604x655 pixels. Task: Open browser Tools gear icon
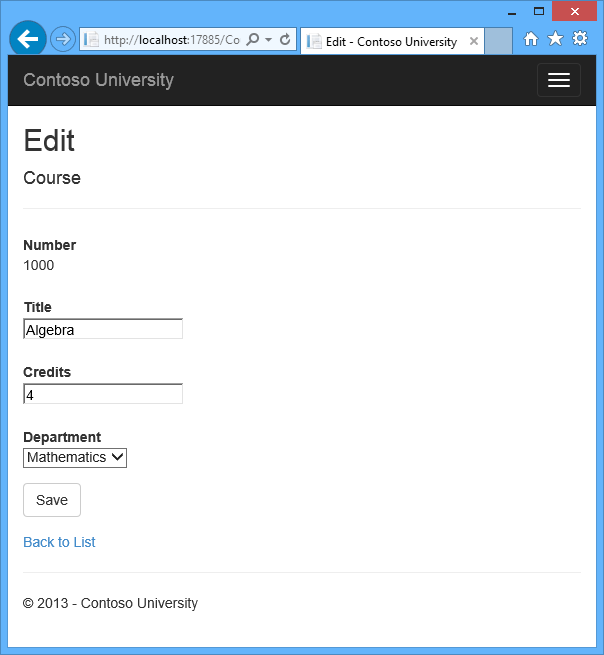coord(579,39)
